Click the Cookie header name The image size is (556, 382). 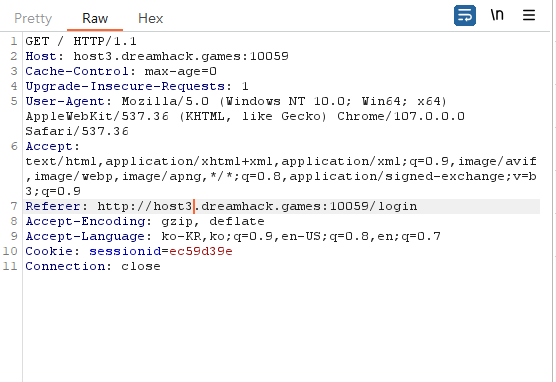click(49, 251)
